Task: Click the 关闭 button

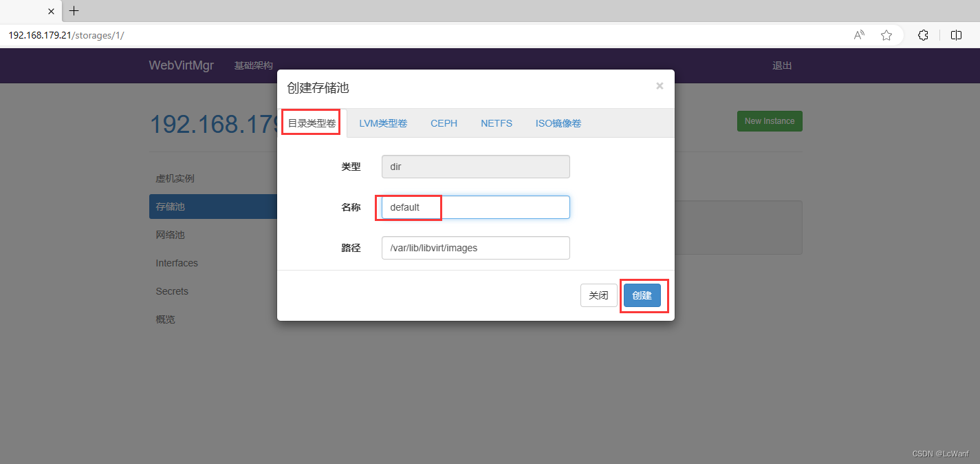Action: click(599, 295)
